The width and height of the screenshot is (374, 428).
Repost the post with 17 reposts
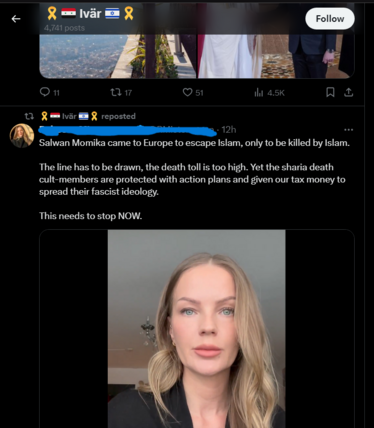116,92
